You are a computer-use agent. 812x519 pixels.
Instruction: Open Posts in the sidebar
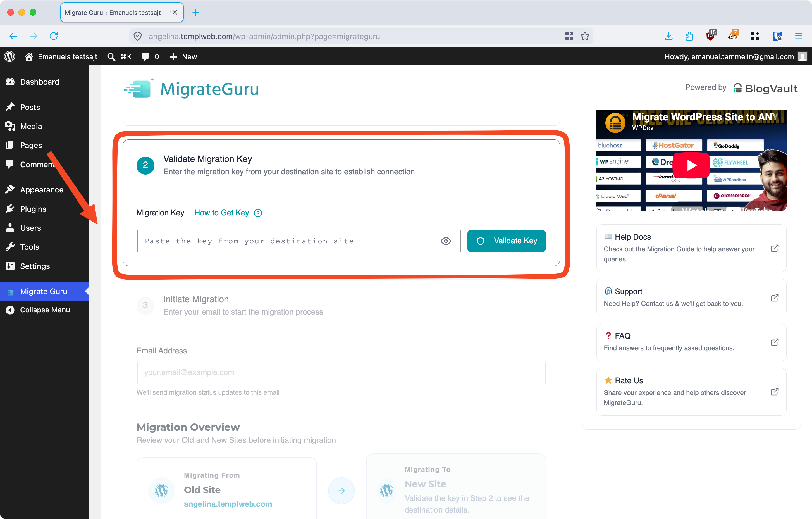click(x=44, y=107)
